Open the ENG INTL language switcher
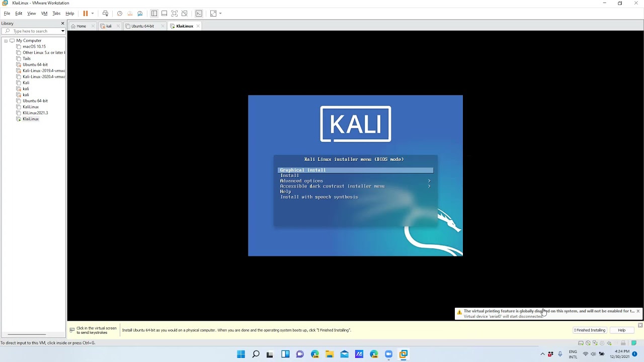 pos(573,354)
